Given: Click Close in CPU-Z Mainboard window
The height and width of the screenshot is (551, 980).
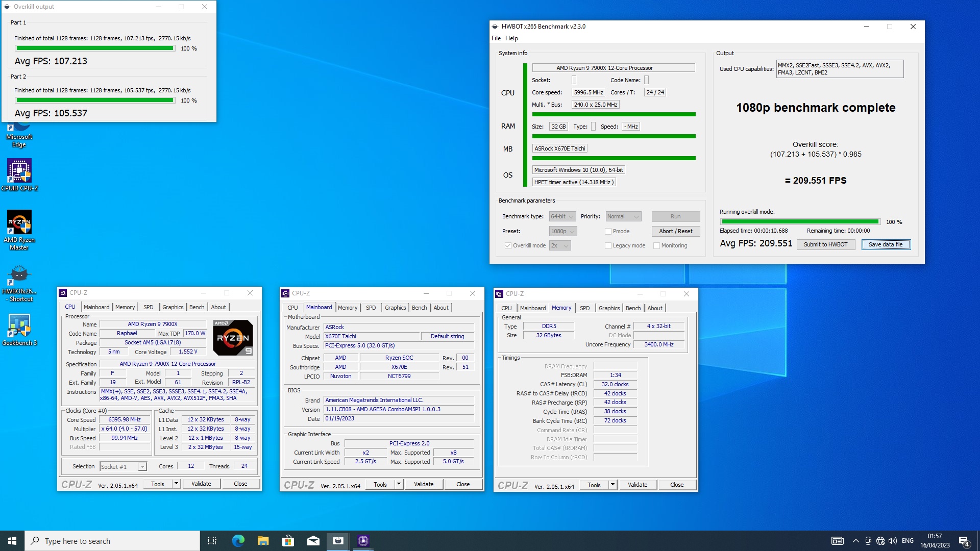Looking at the screenshot, I should click(463, 484).
